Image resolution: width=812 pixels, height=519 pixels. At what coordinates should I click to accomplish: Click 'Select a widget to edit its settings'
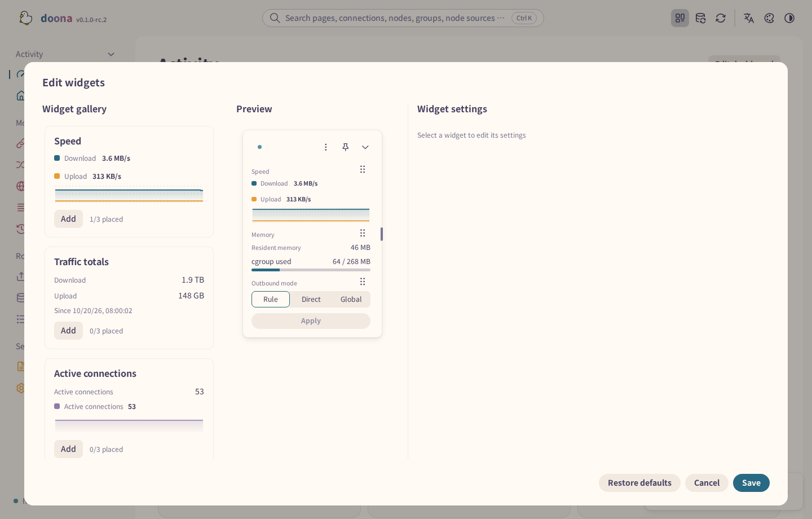471,135
